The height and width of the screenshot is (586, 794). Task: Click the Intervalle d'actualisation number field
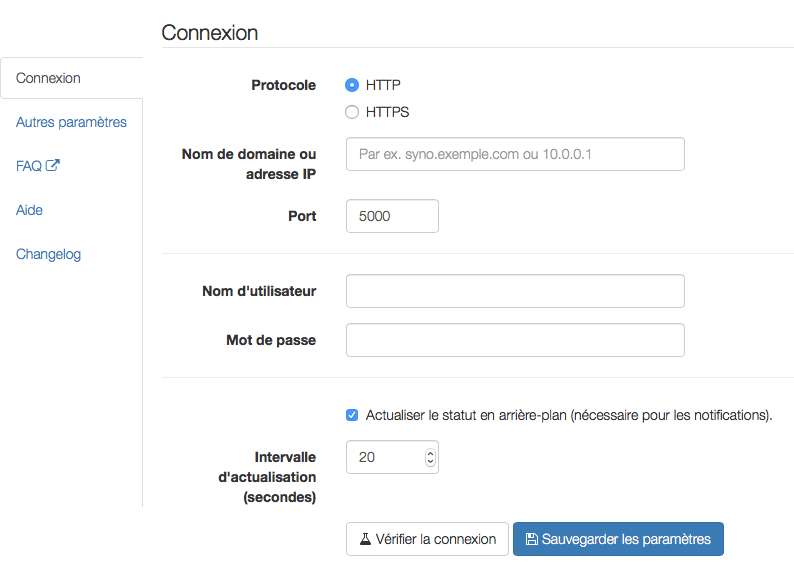tap(383, 457)
